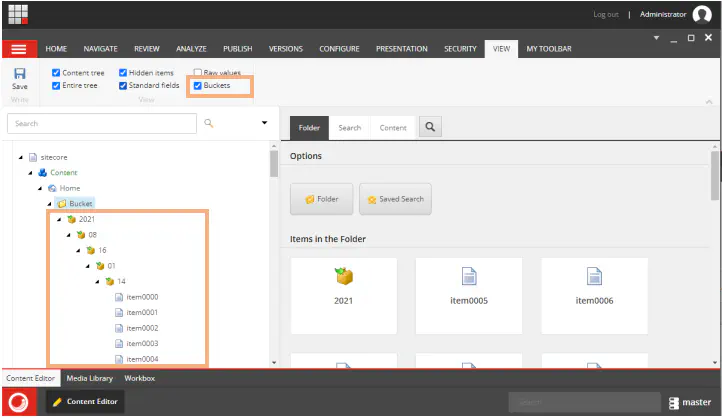Click the Sitecore red start button logo
Screen dimensions: 722x418
(x=19, y=402)
